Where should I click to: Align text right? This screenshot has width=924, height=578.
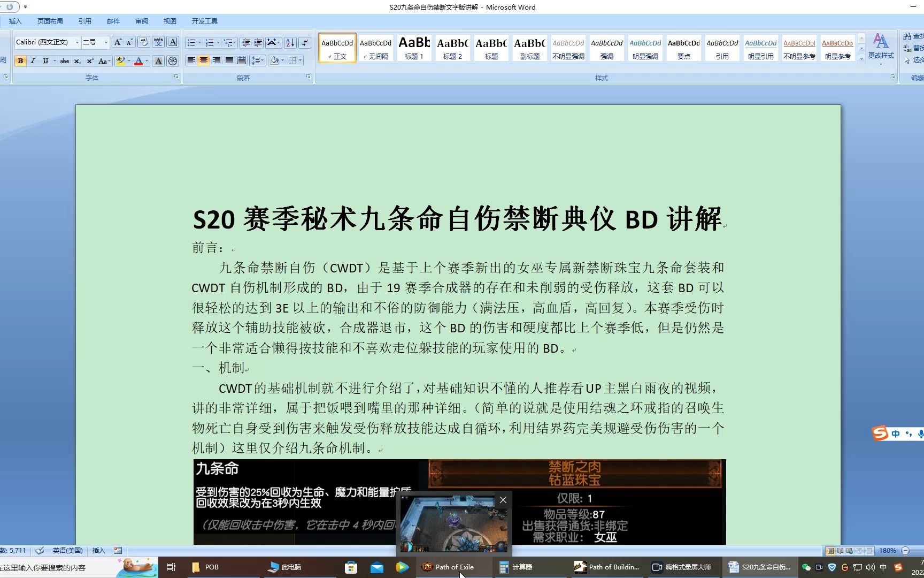point(217,60)
